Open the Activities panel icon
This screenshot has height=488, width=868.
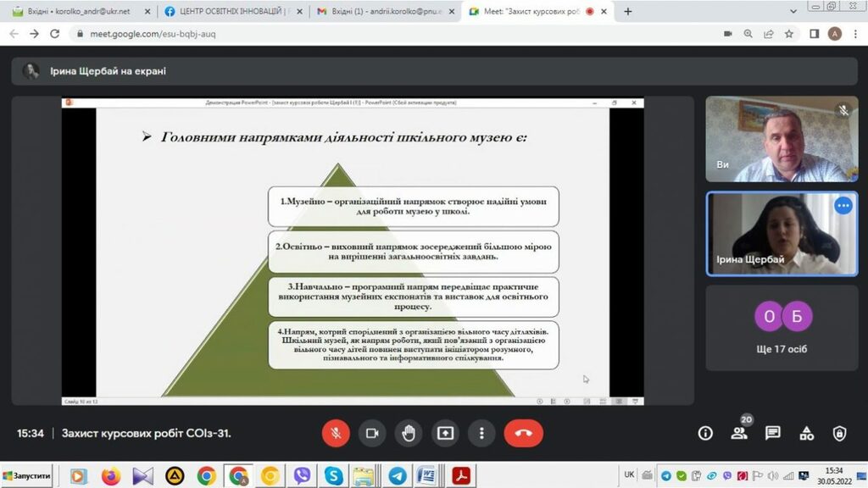point(806,433)
